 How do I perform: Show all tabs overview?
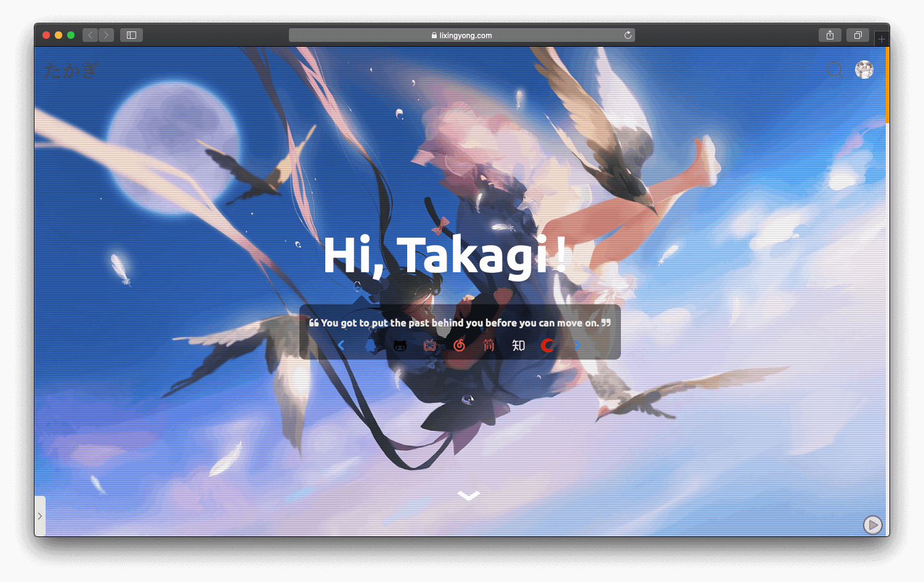(x=857, y=35)
